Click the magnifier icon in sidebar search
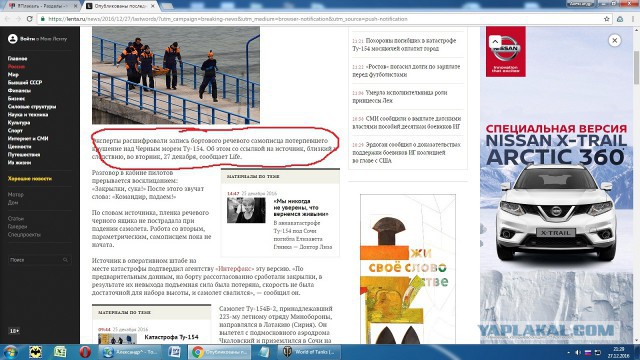Screen dimensions: 640x360 click(x=65, y=260)
